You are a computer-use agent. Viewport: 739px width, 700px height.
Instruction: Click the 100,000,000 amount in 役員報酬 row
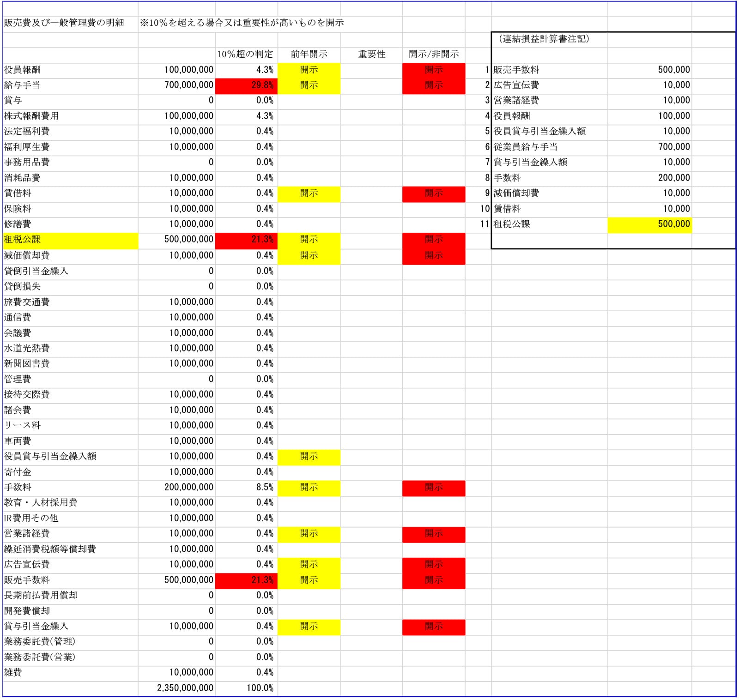pos(189,70)
